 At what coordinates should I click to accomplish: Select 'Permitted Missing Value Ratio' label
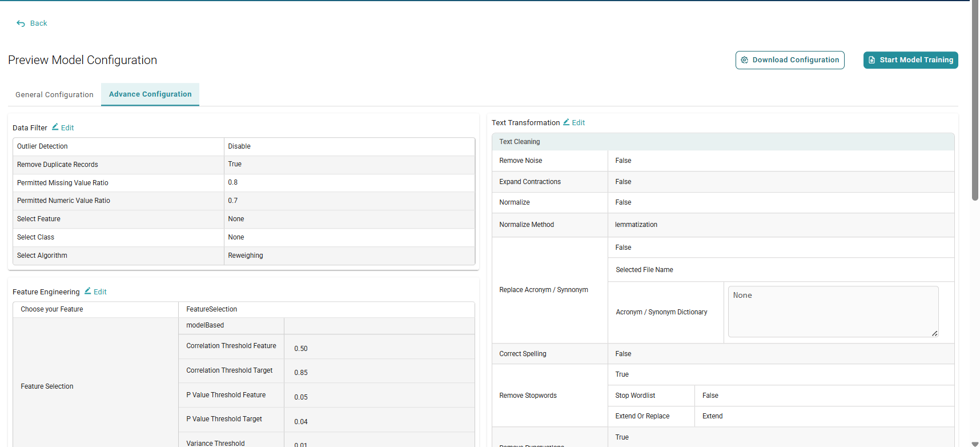coord(63,183)
